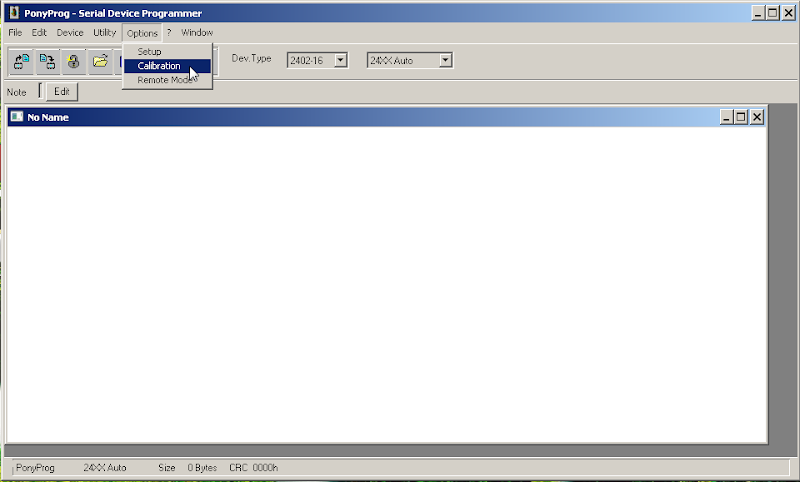Close the No Name child window

(x=757, y=117)
